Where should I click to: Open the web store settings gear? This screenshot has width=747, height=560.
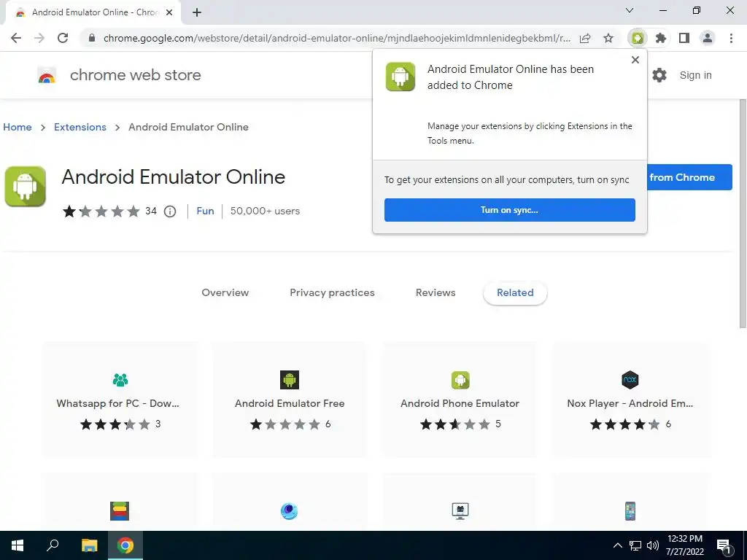pos(659,75)
